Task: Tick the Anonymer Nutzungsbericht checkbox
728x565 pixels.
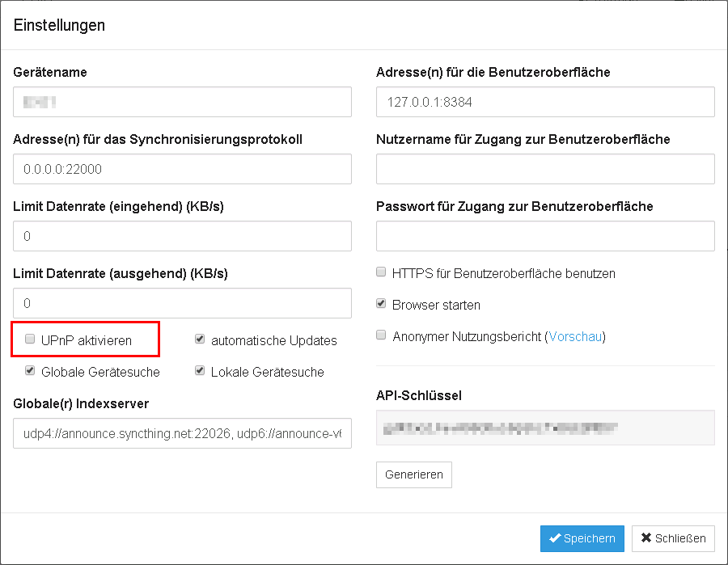Action: coord(381,336)
